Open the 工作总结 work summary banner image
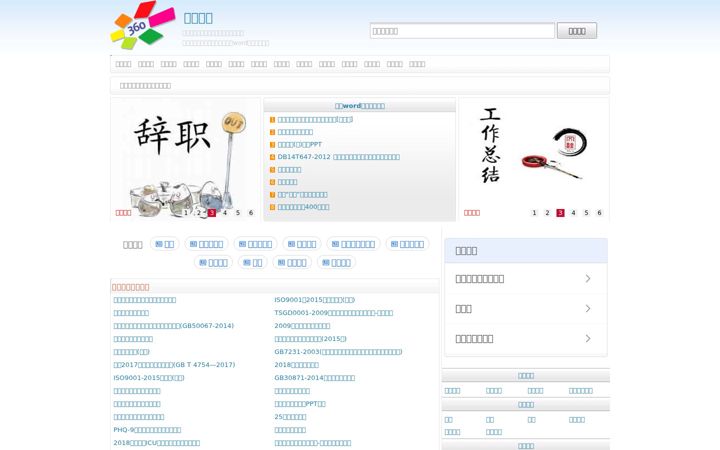Screen dimensions: 720x450 534,159
